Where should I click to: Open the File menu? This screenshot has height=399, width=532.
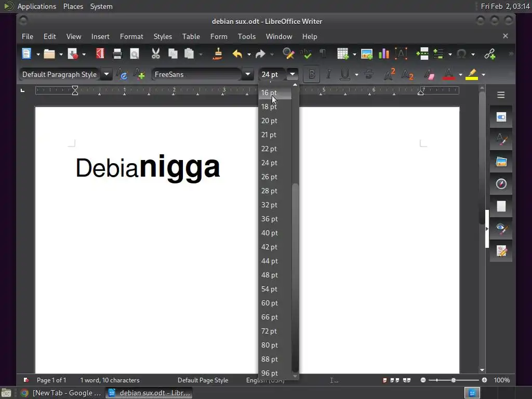(28, 36)
